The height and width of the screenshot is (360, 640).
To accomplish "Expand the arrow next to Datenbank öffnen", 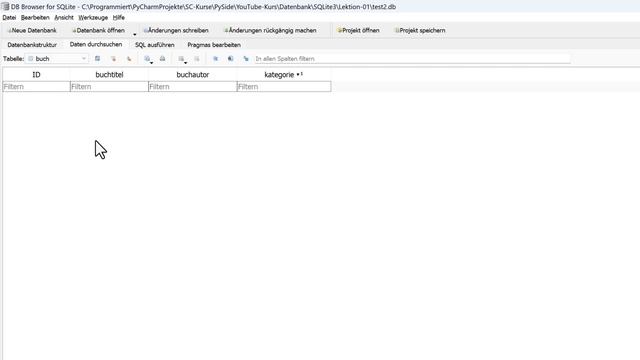I will 134,34.
